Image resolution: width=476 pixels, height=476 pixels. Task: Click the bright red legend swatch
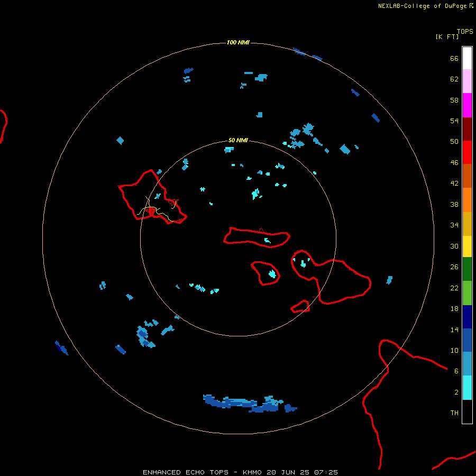click(467, 152)
